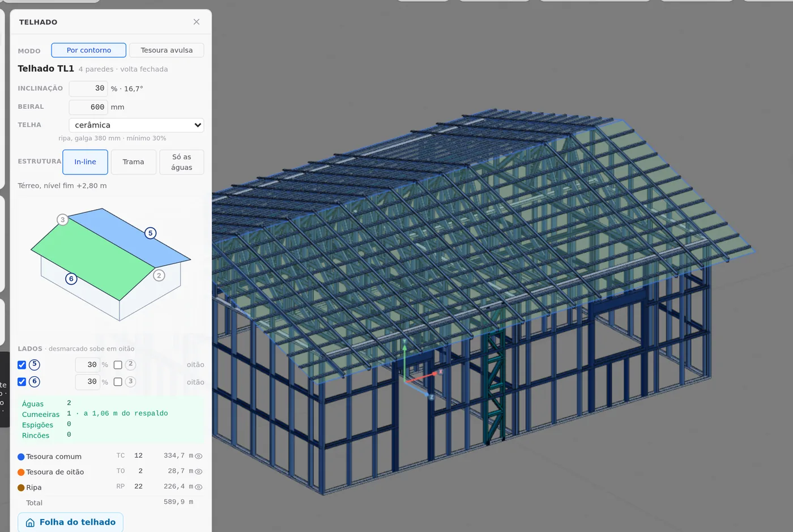793x532 pixels.
Task: Click the blue Tesoura comum color swatch
Action: (21, 457)
